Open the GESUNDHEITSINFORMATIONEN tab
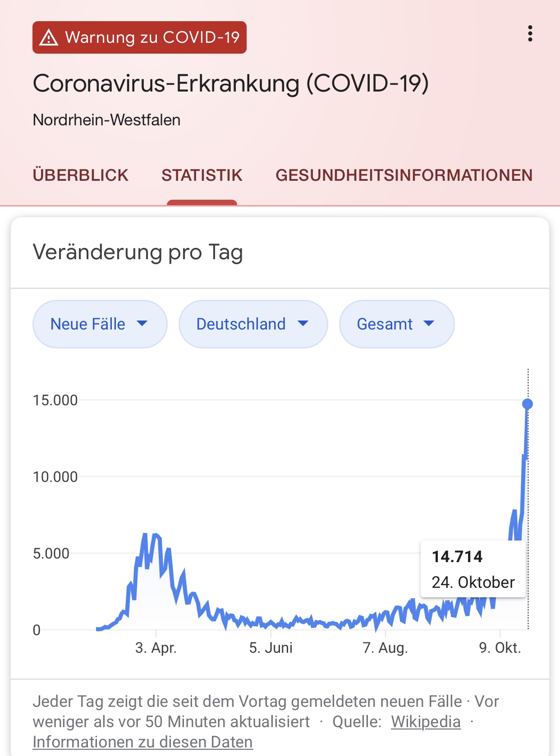The height and width of the screenshot is (756, 560). pyautogui.click(x=404, y=175)
